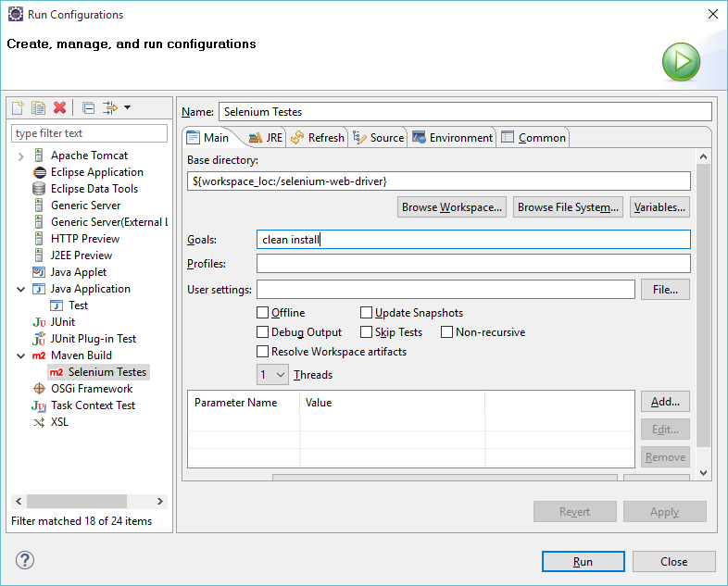Screen dimensions: 728x586
Task: Delete selected launch configuration via red X
Action: coord(60,108)
